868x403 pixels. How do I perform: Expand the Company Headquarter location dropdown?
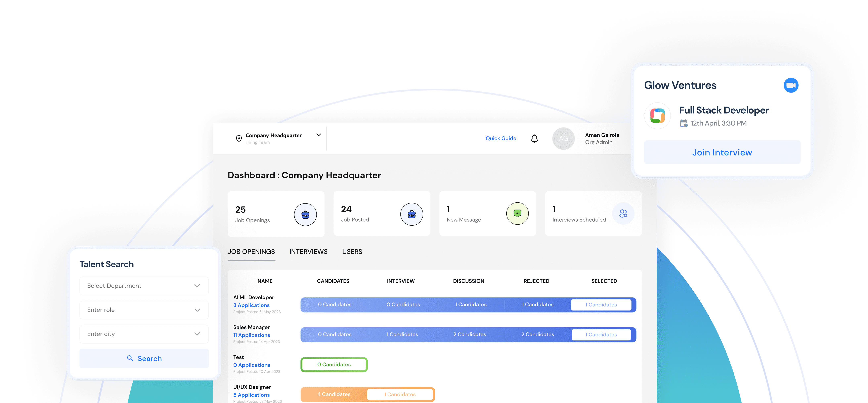[318, 135]
